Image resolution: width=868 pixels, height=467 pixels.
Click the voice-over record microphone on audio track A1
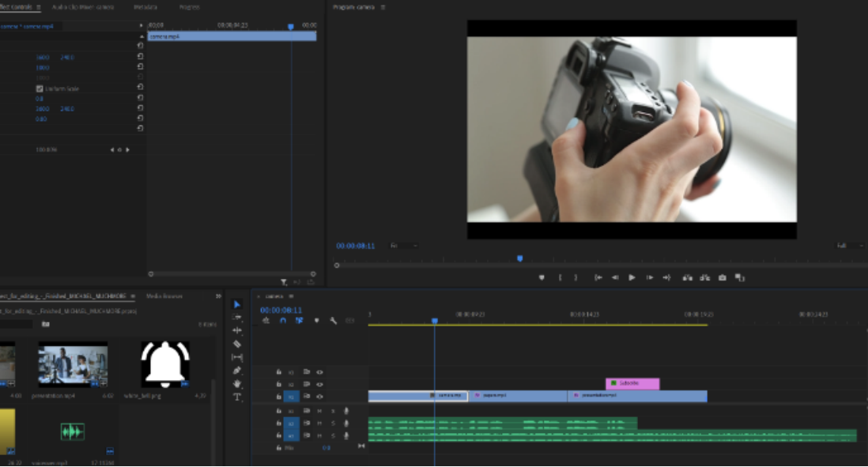[x=346, y=412]
